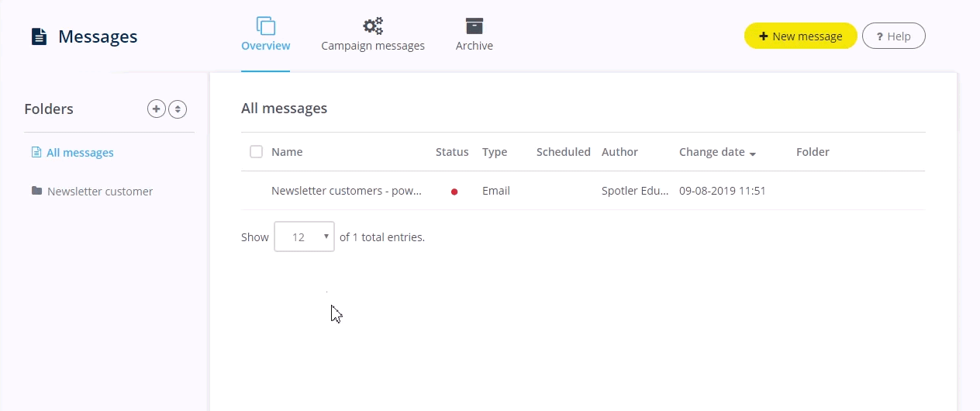Open the Show entries count dropdown
This screenshot has height=411, width=980.
[x=304, y=237]
